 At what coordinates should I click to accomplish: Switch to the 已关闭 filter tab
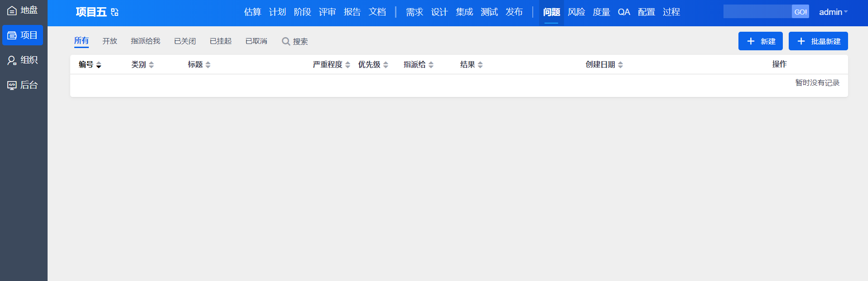click(x=185, y=41)
